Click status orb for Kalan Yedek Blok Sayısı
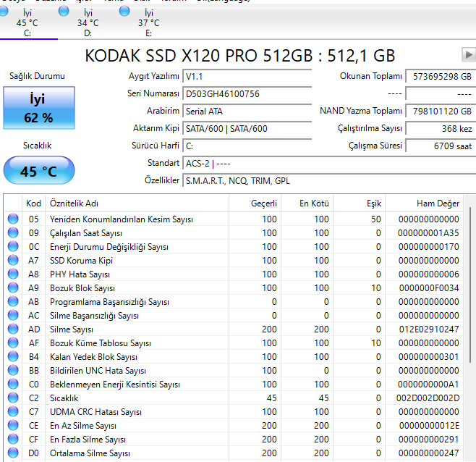This screenshot has height=462, width=476. (x=13, y=356)
